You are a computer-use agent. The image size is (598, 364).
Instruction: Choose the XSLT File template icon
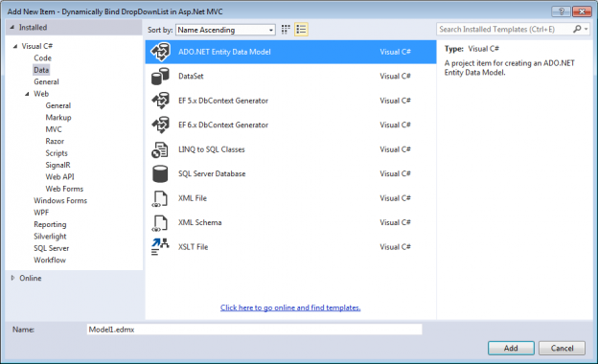[160, 246]
